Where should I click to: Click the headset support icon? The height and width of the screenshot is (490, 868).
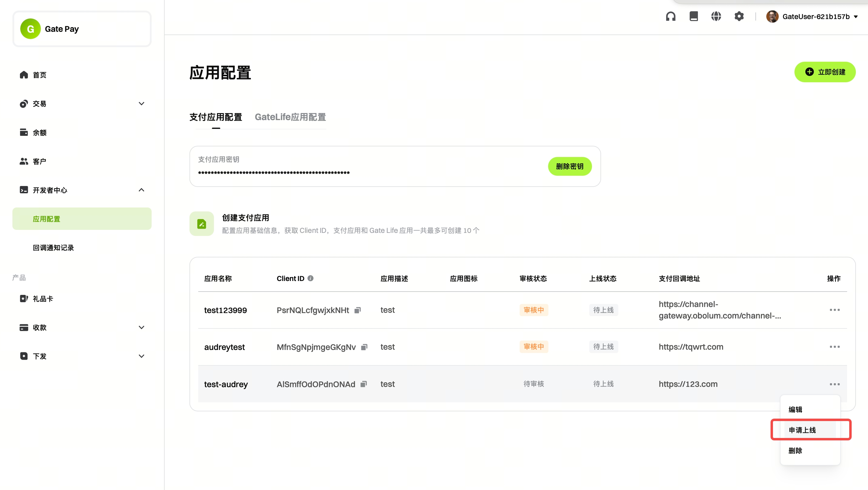click(671, 16)
